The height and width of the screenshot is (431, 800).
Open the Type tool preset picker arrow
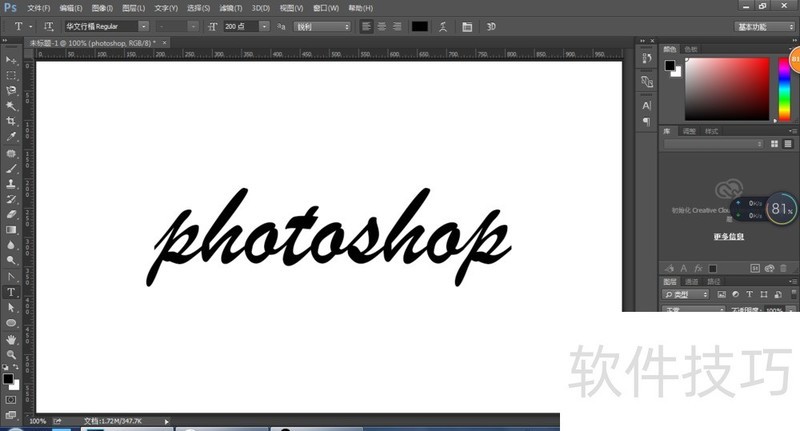click(31, 27)
